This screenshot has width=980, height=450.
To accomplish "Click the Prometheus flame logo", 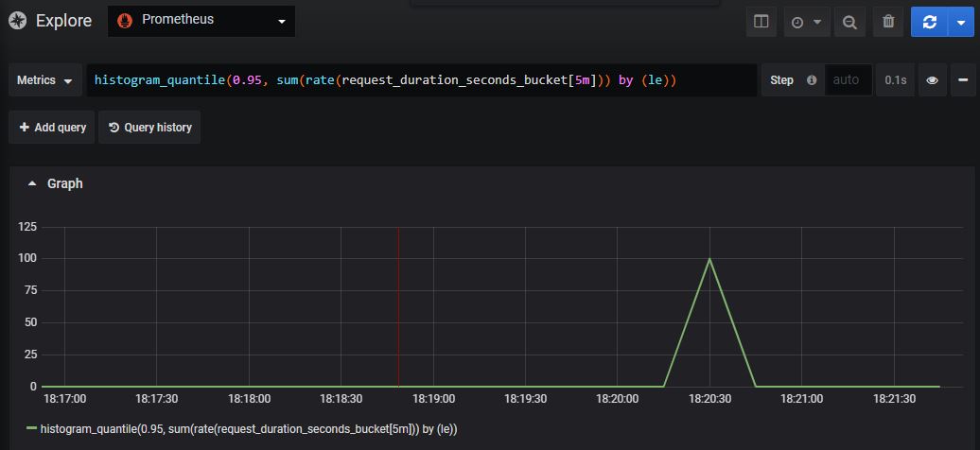I will (x=125, y=21).
